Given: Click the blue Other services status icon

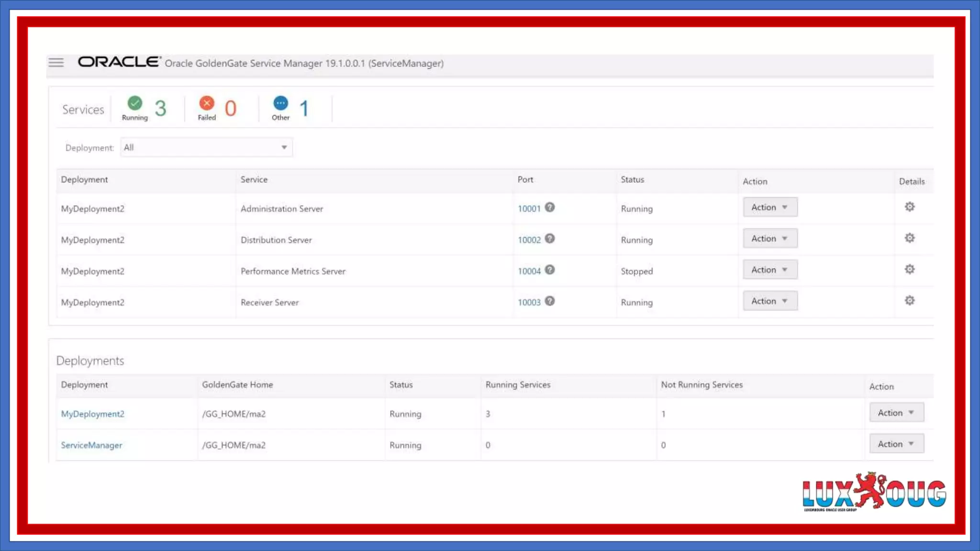Looking at the screenshot, I should (280, 103).
